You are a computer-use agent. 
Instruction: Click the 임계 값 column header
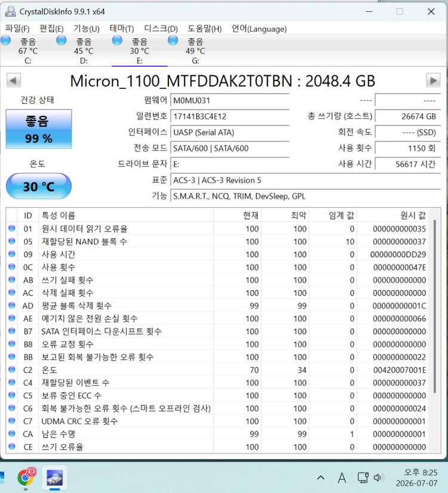point(333,215)
